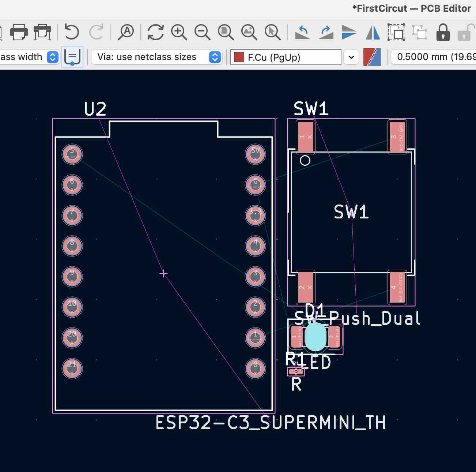Open the 0.5000 mm grid size dropdown
Viewport: 476px width, 472px height.
click(x=433, y=57)
